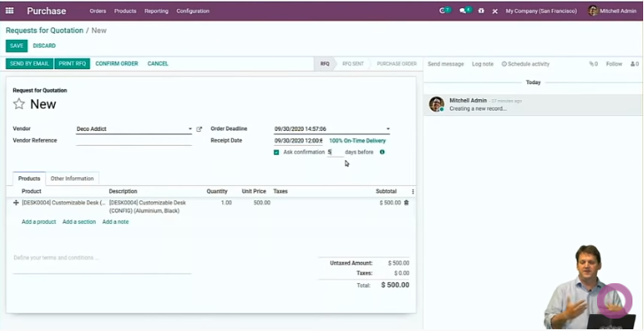
Task: Switch to the Other Information tab
Action: [x=73, y=179]
